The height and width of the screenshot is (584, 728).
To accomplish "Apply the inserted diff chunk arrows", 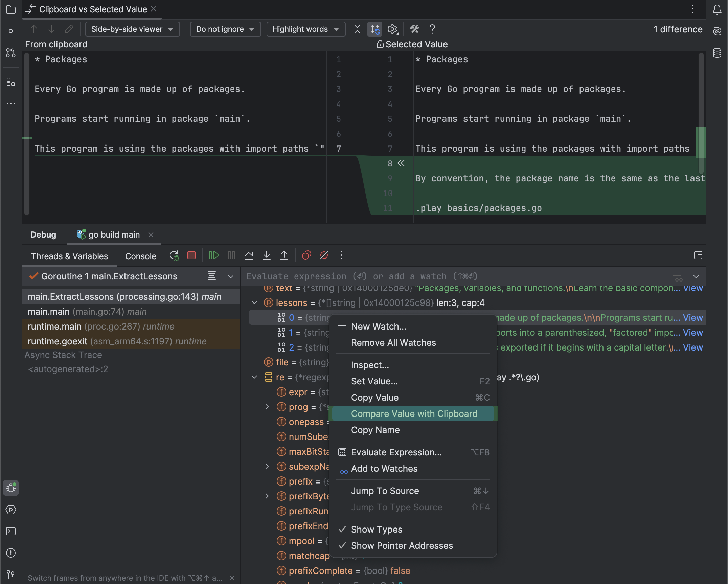I will pyautogui.click(x=401, y=163).
